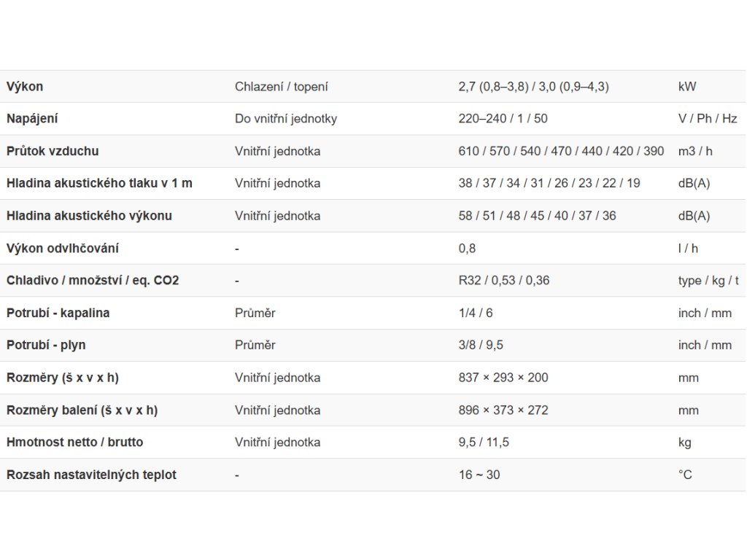The image size is (747, 560).
Task: Select the airflow values starting with 610
Action: pos(561,152)
